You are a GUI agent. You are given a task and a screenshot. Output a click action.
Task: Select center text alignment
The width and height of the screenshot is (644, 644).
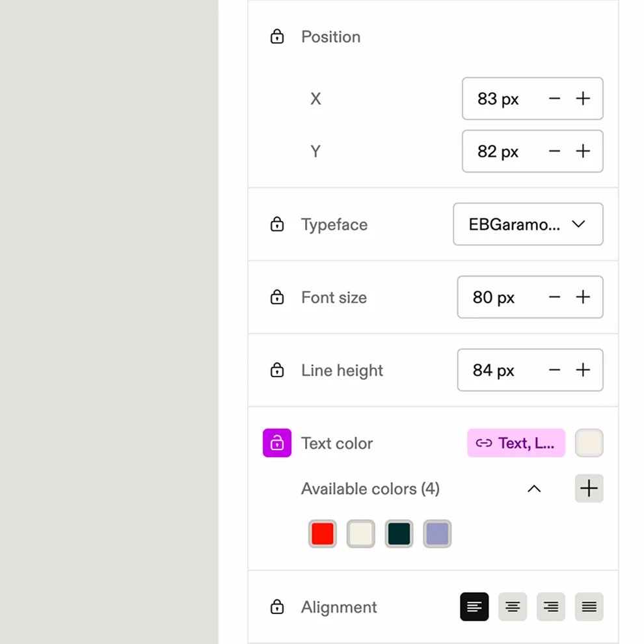click(x=513, y=607)
